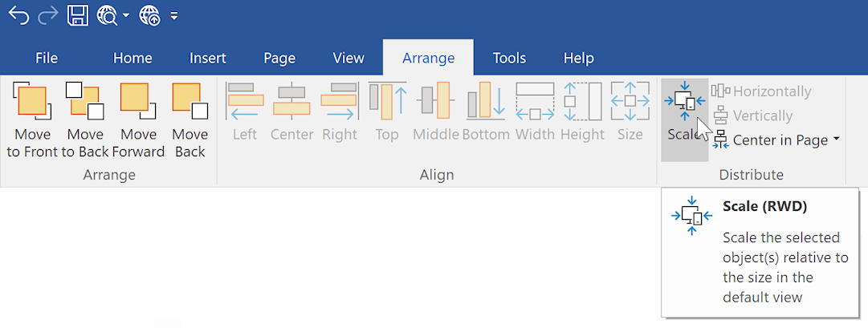Open the preview options dropdown arrow
868x328 pixels.
(126, 15)
